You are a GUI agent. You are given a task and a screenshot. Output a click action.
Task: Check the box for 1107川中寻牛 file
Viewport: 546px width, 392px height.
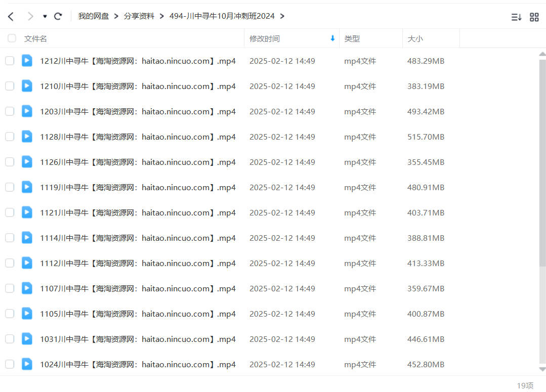10,288
